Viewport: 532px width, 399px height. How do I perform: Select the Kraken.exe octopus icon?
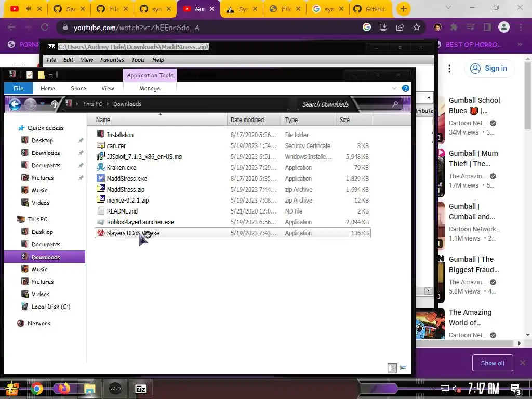click(x=101, y=167)
